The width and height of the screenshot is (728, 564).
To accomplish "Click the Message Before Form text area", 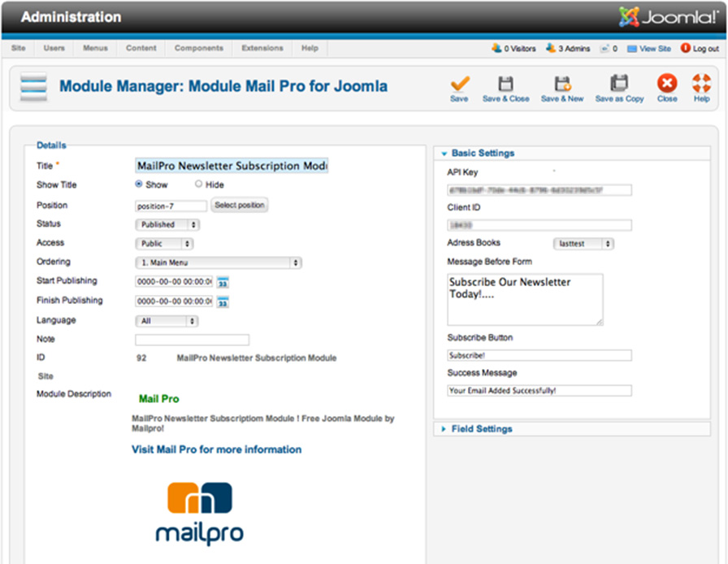I will coord(525,300).
